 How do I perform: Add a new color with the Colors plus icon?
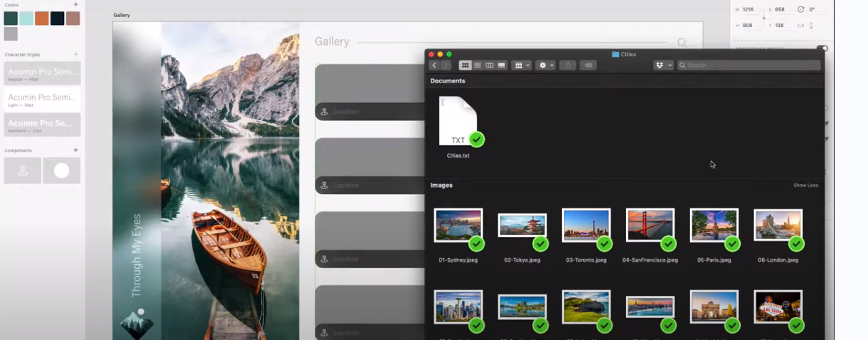[76, 4]
